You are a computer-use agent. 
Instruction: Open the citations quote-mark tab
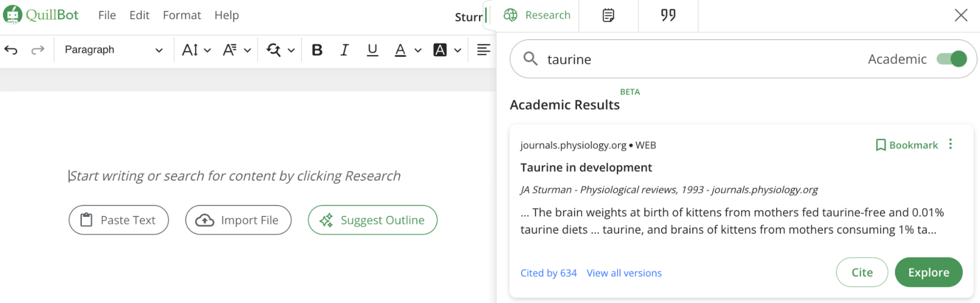(668, 16)
